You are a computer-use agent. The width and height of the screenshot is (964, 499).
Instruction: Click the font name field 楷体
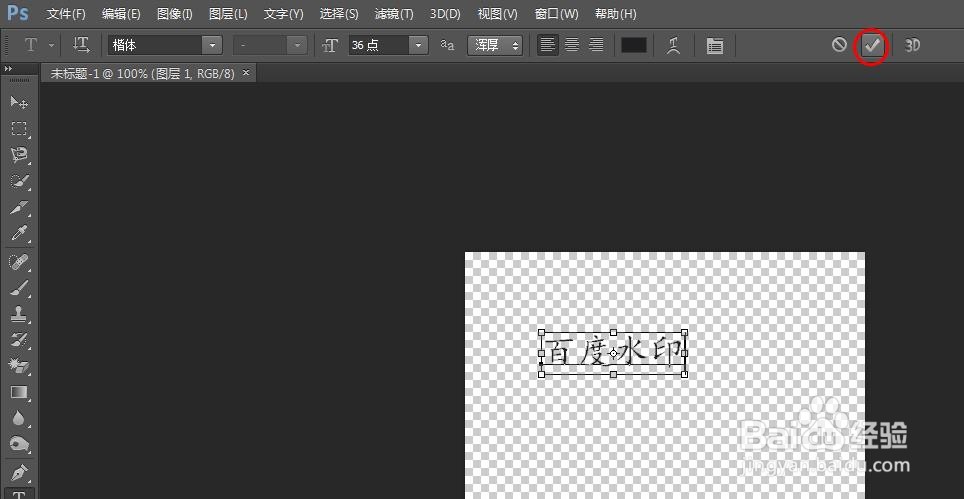(156, 45)
